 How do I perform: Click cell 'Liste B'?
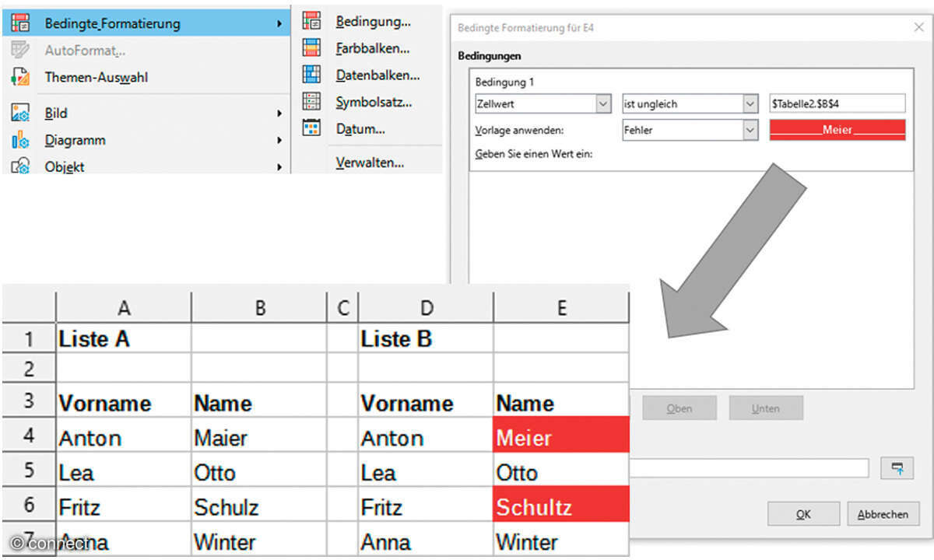426,338
